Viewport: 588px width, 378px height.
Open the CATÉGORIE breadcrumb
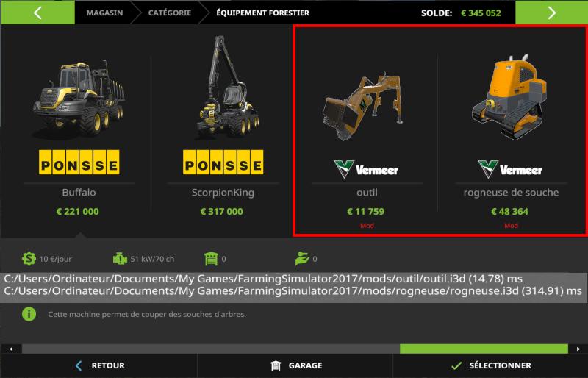click(170, 13)
